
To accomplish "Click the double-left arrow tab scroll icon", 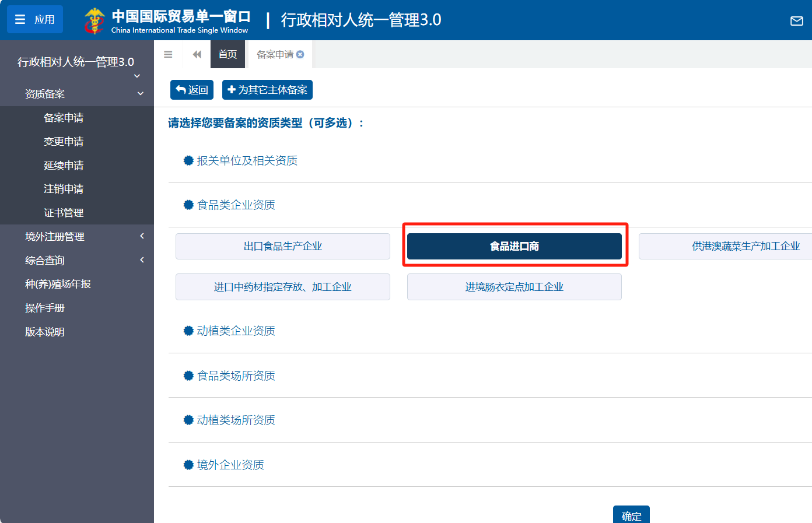I will click(x=197, y=54).
